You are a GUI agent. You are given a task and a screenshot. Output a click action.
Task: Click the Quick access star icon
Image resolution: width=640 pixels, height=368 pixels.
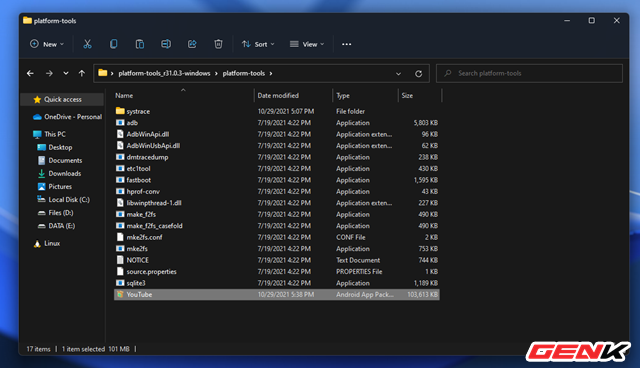(x=37, y=100)
